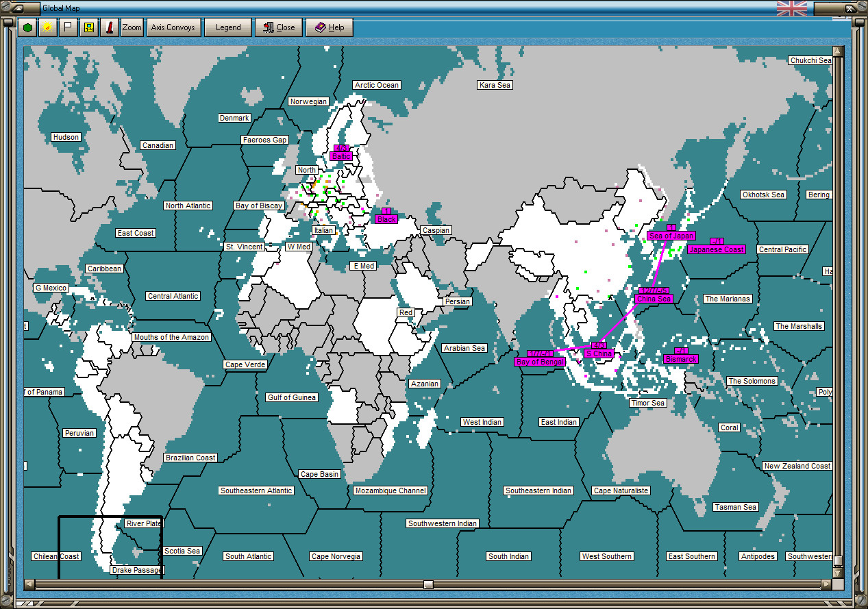
Task: Click the North Atlantic label
Action: [x=188, y=206]
